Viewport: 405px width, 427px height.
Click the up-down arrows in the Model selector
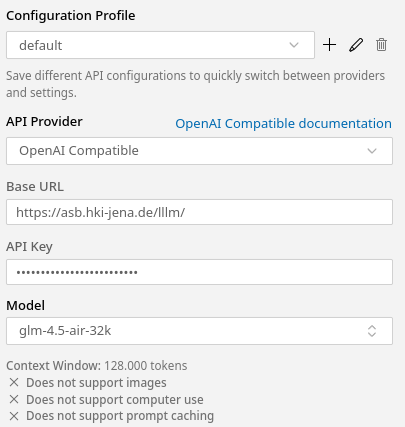coord(372,331)
